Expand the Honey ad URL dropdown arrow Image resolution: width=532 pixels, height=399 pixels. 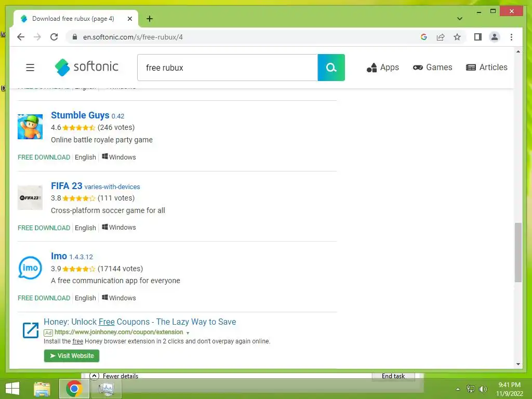188,333
